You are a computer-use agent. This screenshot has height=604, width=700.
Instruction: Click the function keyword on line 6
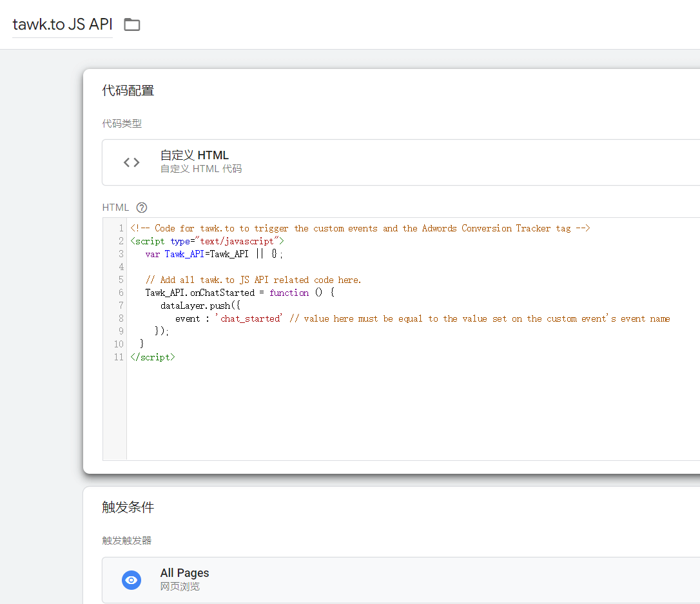[x=289, y=293]
